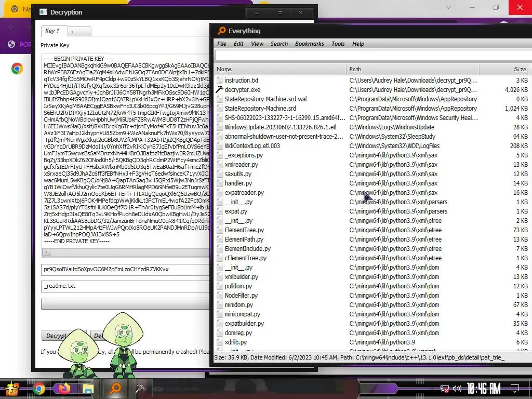Select the minicompat.py file name
This screenshot has width=532, height=399.
click(242, 314)
